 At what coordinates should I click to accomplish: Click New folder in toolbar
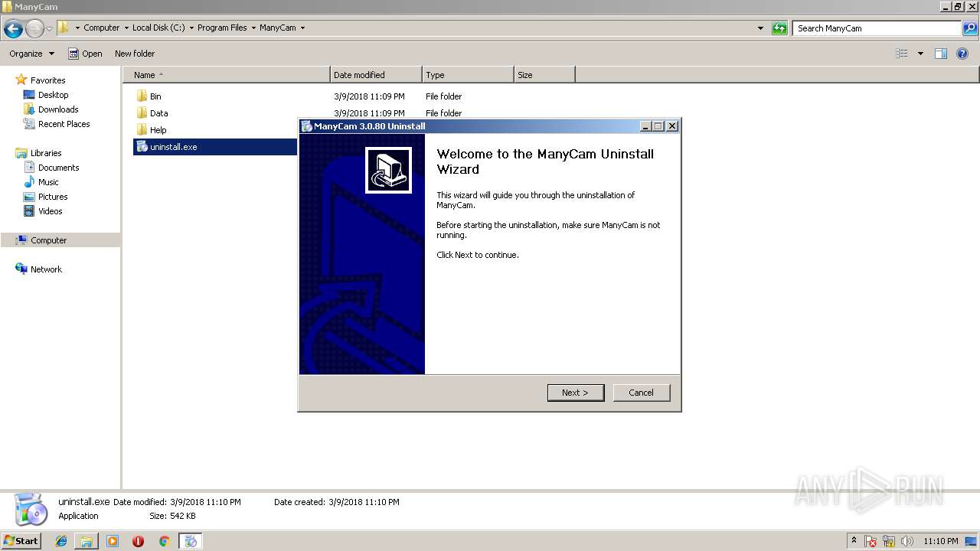tap(135, 54)
